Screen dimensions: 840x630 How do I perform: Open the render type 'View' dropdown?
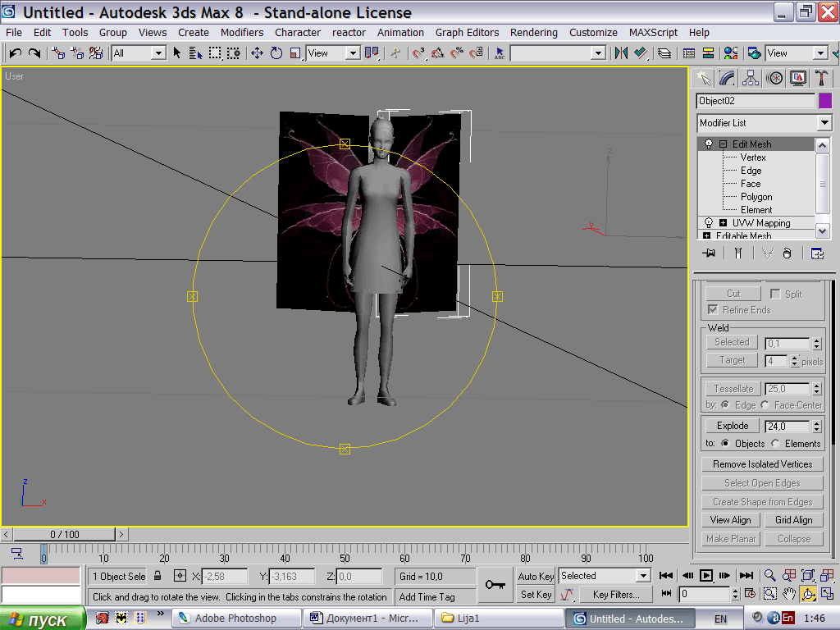click(x=820, y=53)
